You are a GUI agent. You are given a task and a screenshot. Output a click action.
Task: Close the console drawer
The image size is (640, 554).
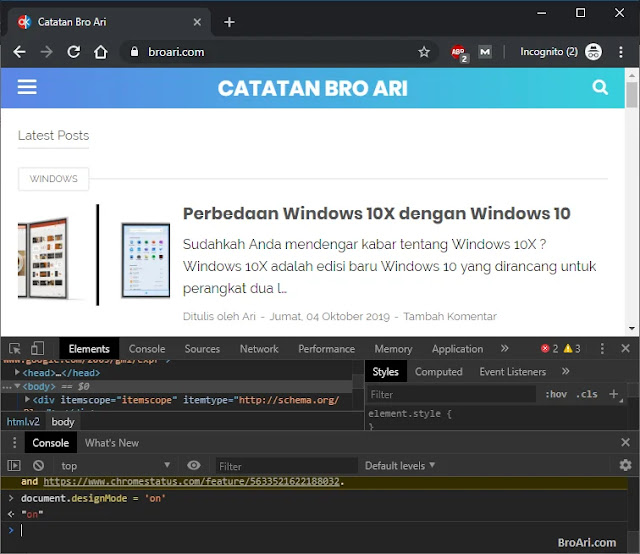tap(625, 442)
